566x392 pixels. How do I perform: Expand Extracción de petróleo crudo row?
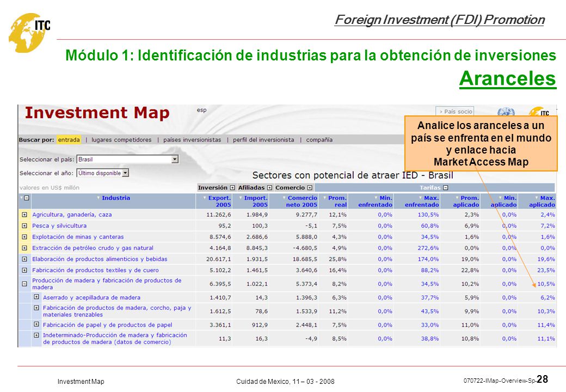tap(24, 248)
